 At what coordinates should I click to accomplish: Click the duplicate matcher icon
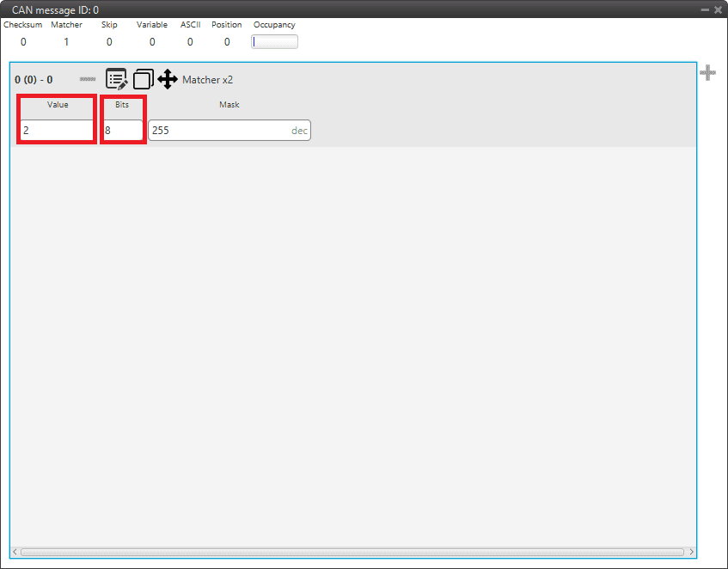tap(143, 79)
